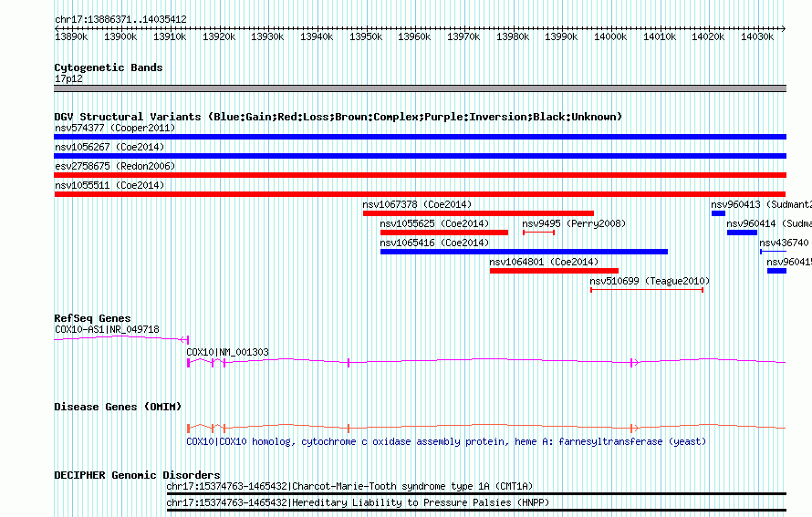Click the COX10-AS1 magenta gene line
Screen dimensions: 812x517
[121, 338]
